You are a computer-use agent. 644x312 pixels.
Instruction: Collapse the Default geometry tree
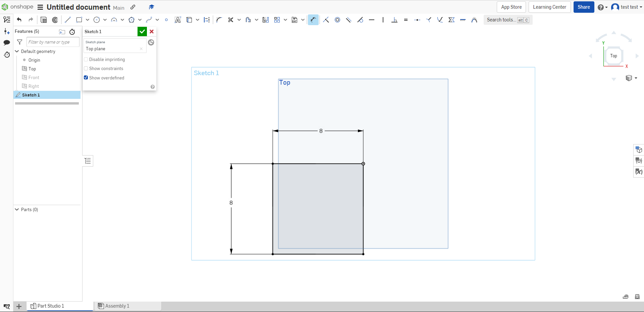pos(17,51)
